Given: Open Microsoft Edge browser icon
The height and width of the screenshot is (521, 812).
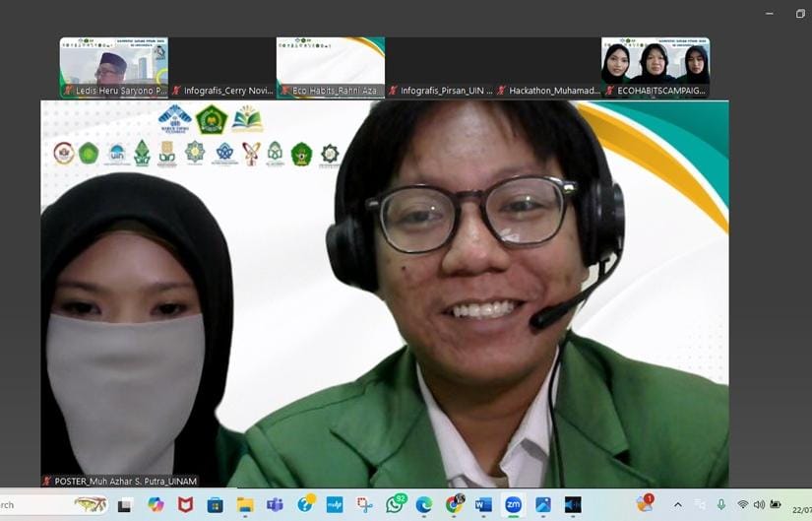Looking at the screenshot, I should pos(424,505).
